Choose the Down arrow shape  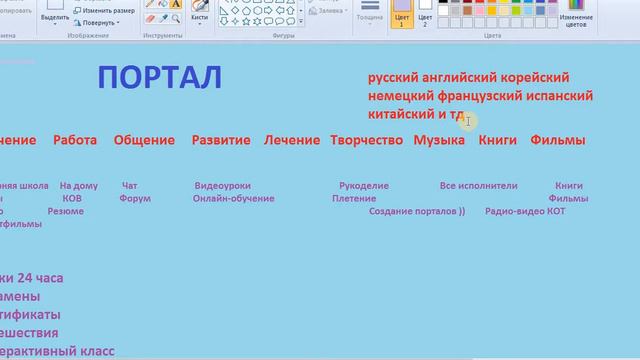tap(224, 21)
